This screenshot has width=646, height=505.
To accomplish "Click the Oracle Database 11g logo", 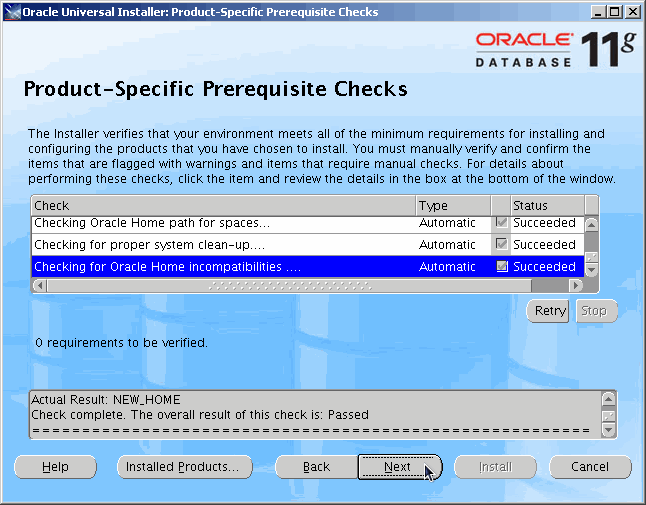I will (551, 49).
